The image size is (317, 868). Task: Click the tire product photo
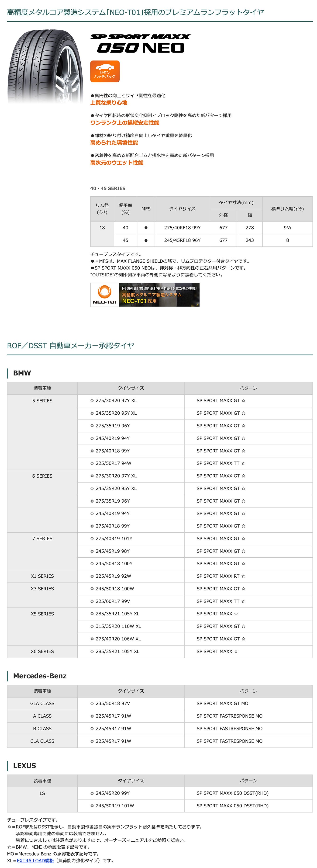click(x=45, y=66)
